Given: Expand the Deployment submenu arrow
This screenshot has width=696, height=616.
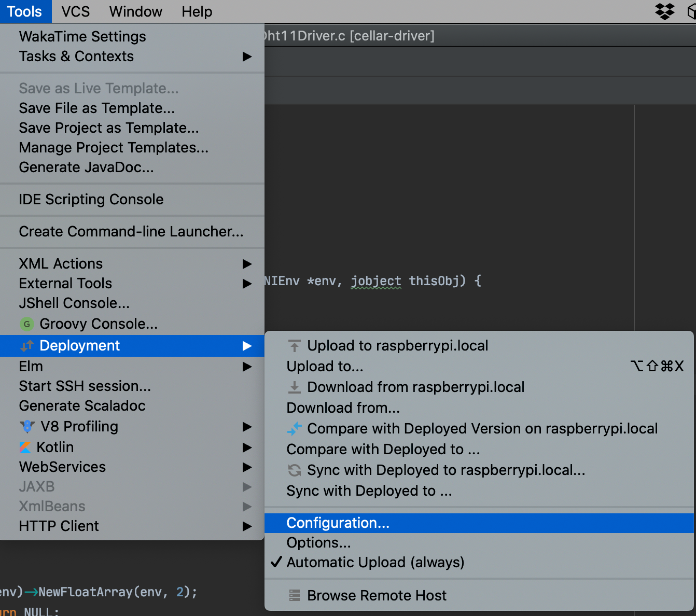Looking at the screenshot, I should [x=247, y=346].
